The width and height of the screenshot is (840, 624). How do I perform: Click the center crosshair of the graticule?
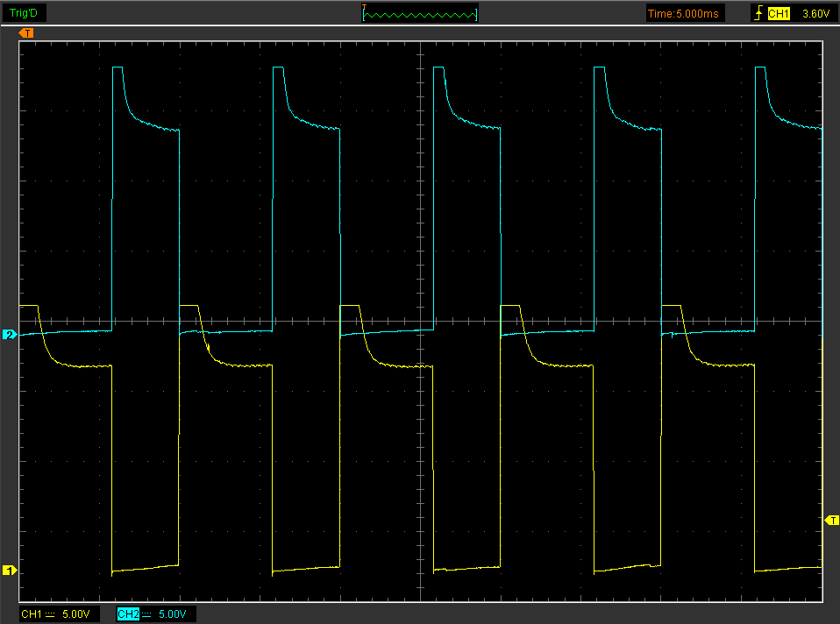coord(421,321)
